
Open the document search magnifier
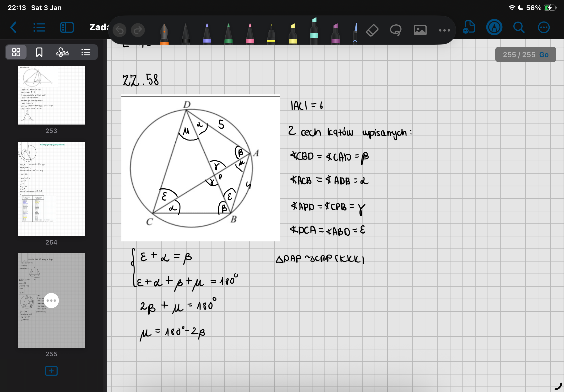click(519, 27)
